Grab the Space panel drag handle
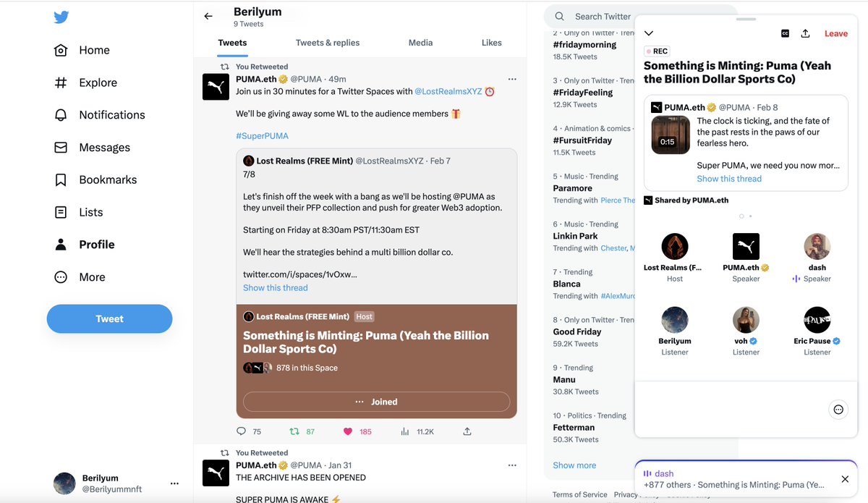This screenshot has height=503, width=868. [x=746, y=19]
